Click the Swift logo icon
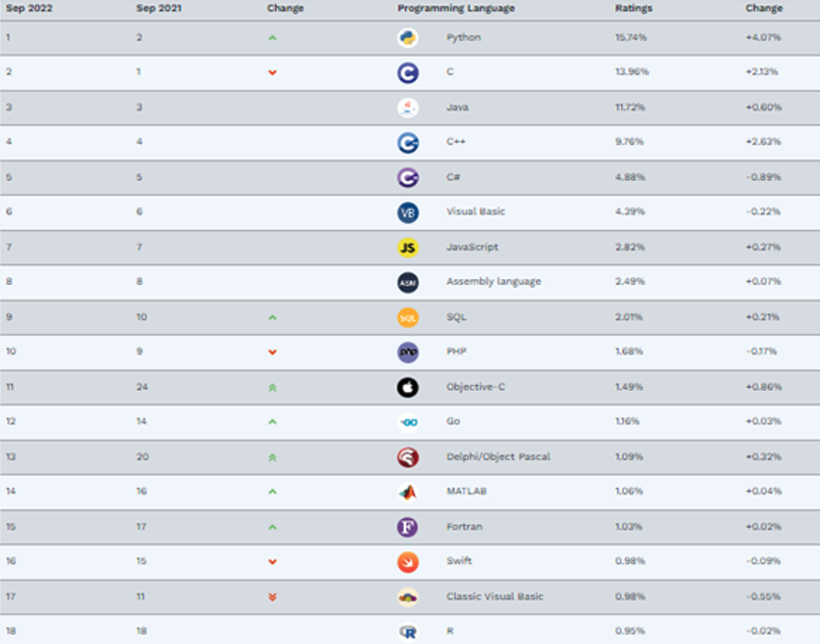Viewport: 820px width, 644px height. click(407, 562)
